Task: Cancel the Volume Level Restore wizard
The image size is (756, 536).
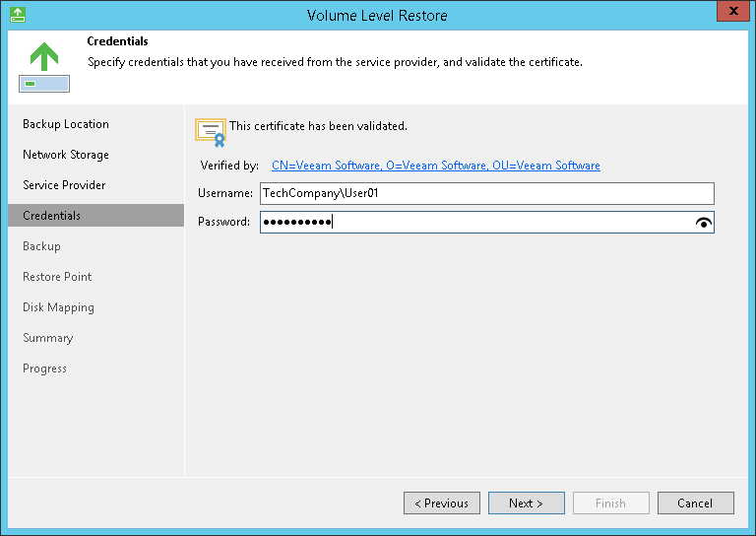Action: 695,503
